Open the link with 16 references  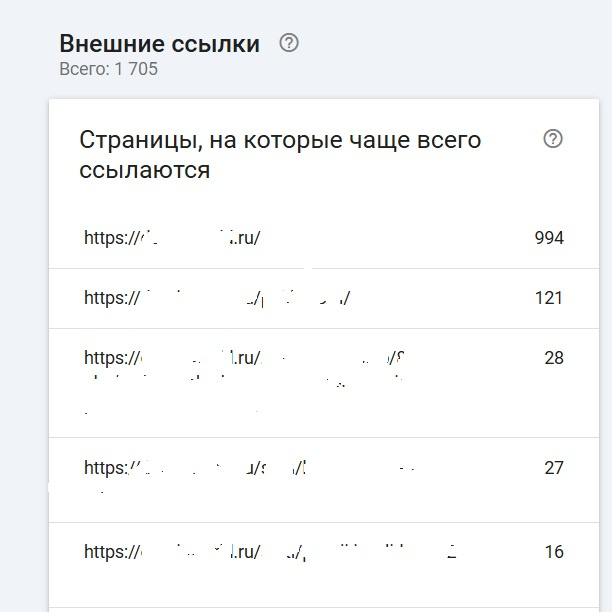click(270, 552)
